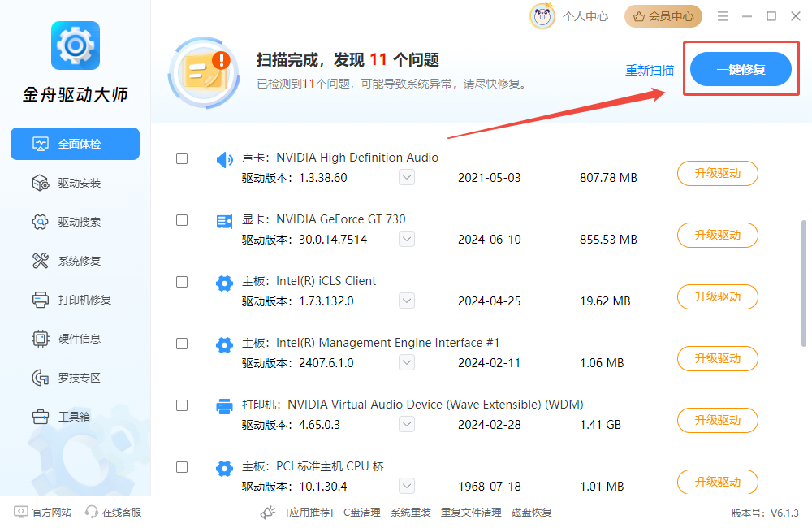Click the printer icon for NVIDIA Virtual Audio

(x=224, y=407)
